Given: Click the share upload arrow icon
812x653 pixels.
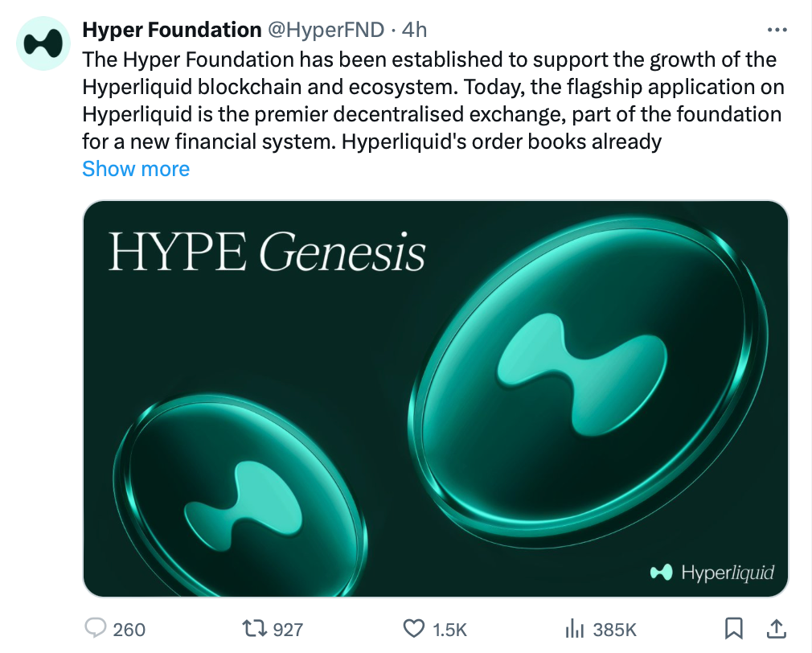Looking at the screenshot, I should click(x=776, y=629).
